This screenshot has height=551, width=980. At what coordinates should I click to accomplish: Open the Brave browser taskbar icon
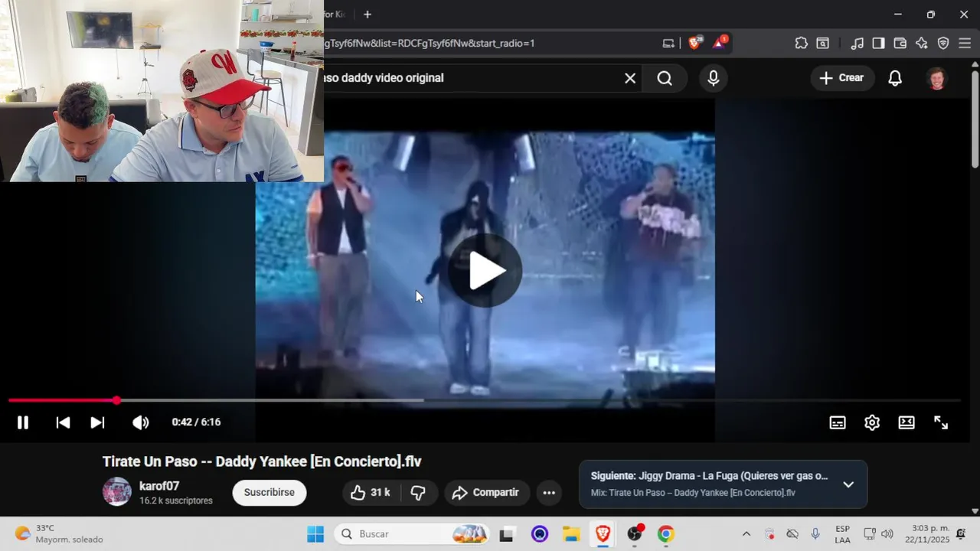603,534
